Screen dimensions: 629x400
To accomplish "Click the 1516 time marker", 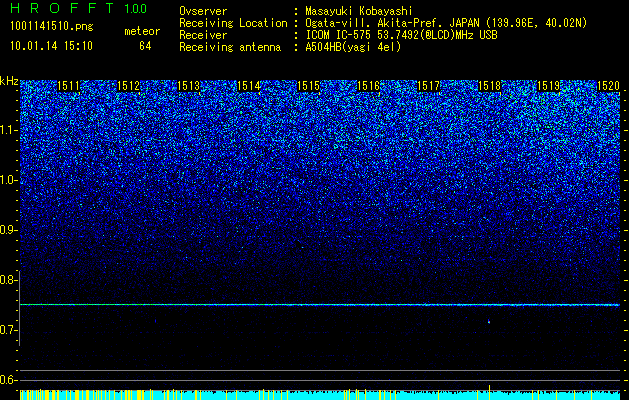I will pyautogui.click(x=368, y=86).
